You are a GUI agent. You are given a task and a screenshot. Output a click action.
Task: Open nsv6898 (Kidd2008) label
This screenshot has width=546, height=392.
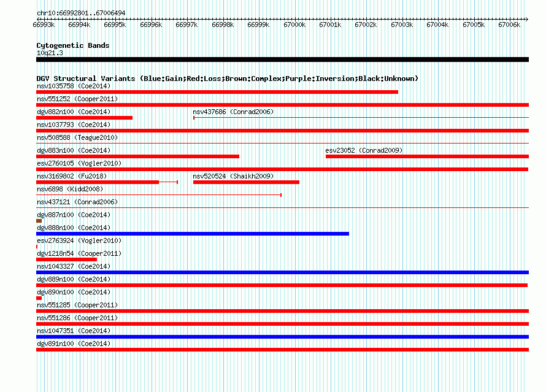click(70, 189)
